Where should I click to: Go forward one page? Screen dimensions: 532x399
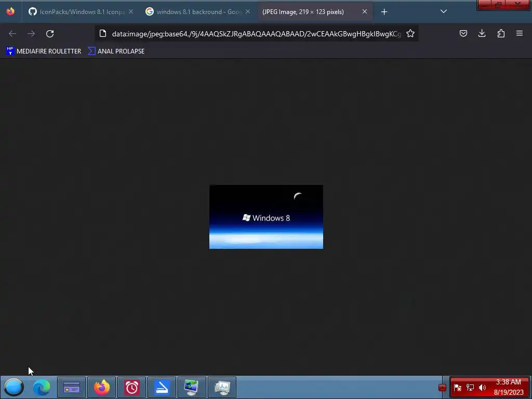31,34
